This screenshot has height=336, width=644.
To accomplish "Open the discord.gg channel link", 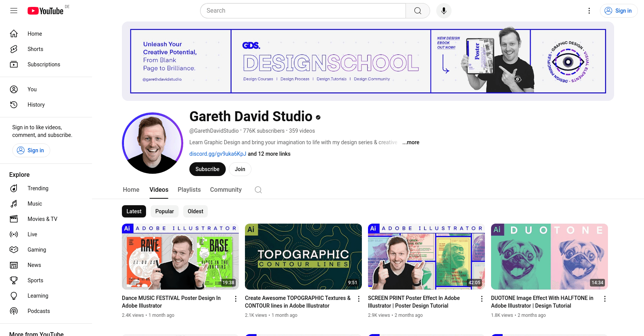I will pos(218,154).
